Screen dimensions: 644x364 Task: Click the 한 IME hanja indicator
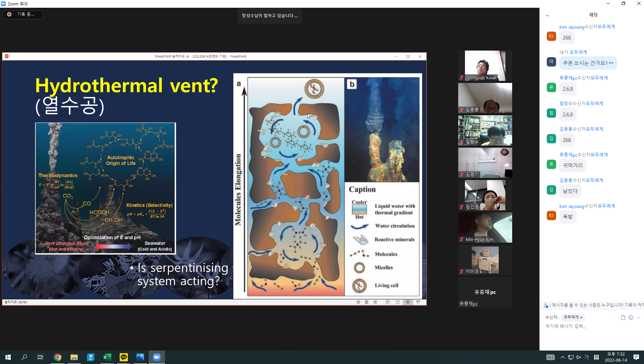coord(596,357)
